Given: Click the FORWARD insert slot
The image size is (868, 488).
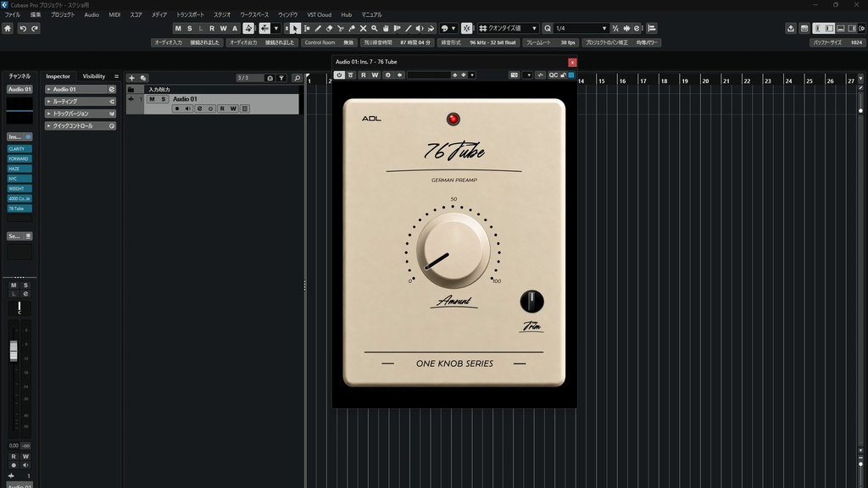Looking at the screenshot, I should (x=19, y=158).
